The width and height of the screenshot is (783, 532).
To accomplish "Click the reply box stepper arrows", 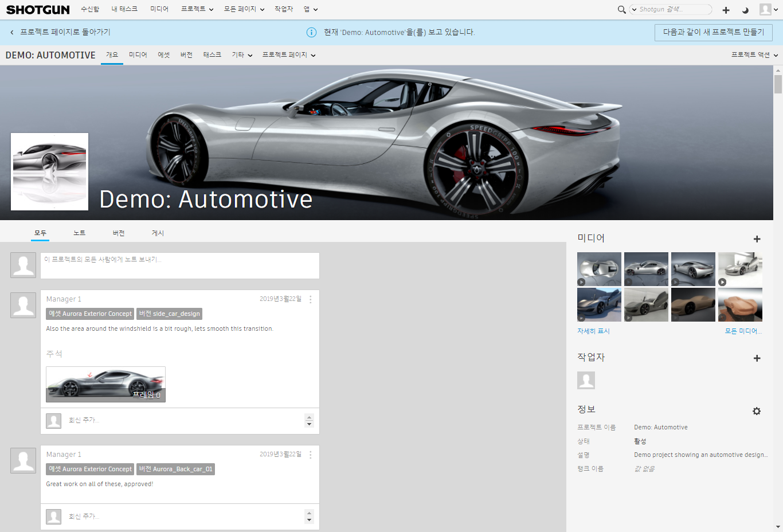I will pos(308,421).
